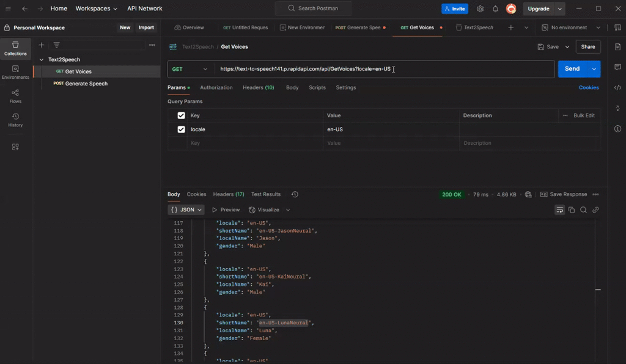626x364 pixels.
Task: Toggle the select-all Key header checkbox
Action: tap(181, 115)
